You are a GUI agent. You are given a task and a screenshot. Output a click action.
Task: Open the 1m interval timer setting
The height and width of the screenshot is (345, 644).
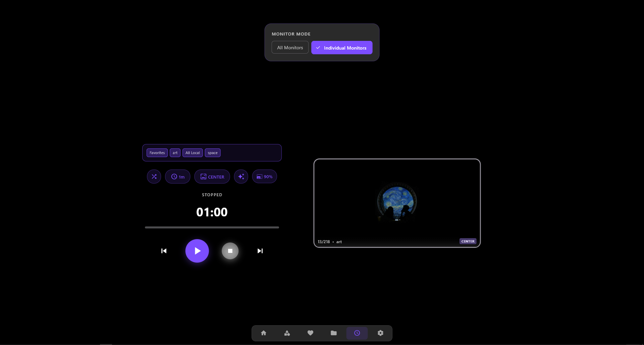(177, 177)
